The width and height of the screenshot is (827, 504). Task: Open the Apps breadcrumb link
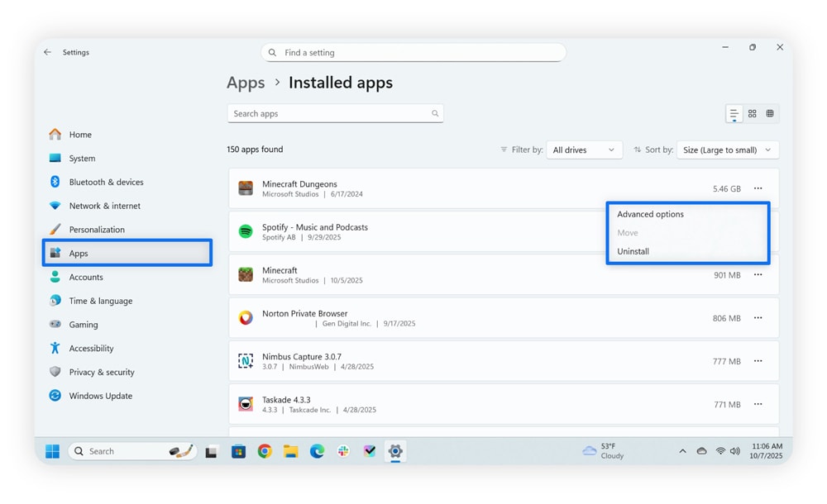tap(245, 83)
